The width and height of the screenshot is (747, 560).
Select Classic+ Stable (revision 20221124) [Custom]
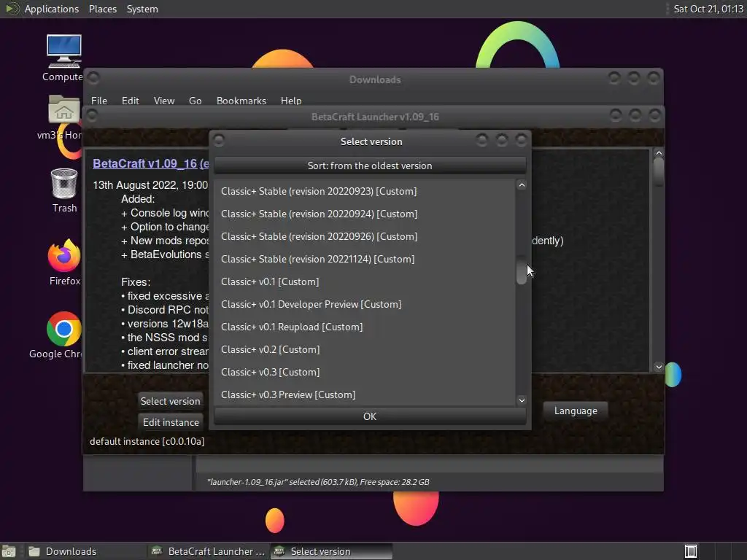(365, 259)
